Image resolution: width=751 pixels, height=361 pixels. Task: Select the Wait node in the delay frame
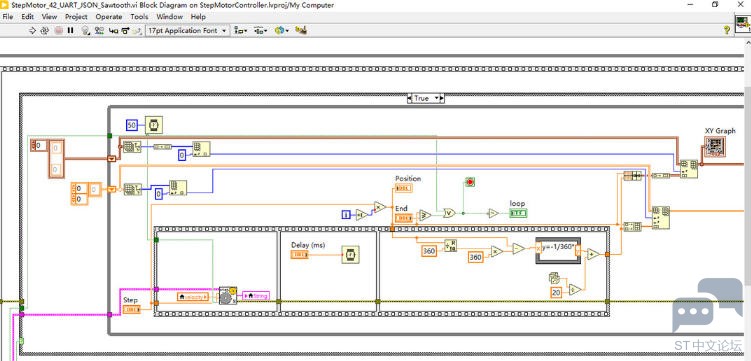click(x=350, y=255)
